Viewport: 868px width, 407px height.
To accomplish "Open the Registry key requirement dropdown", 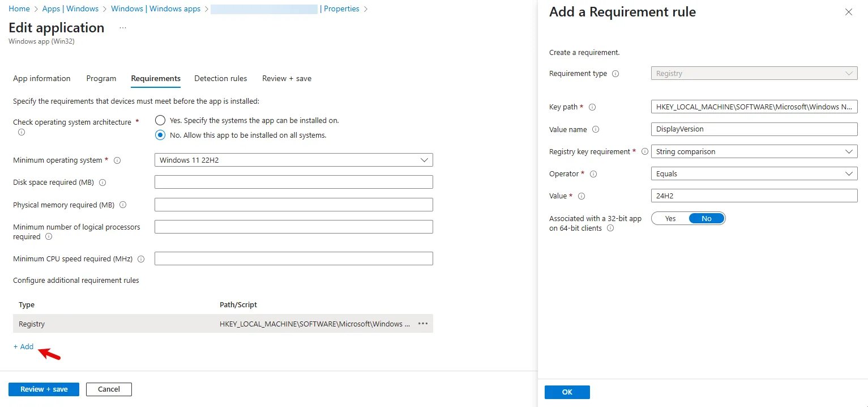I will pos(754,151).
